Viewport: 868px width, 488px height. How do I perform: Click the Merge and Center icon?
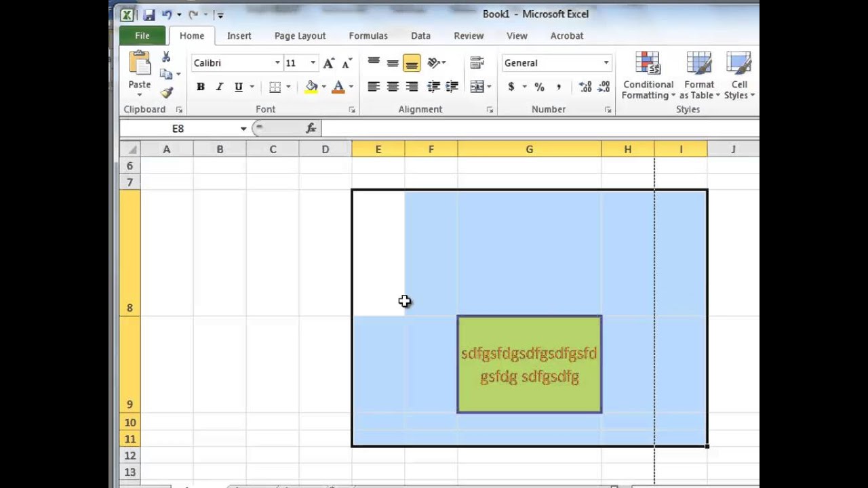point(477,87)
